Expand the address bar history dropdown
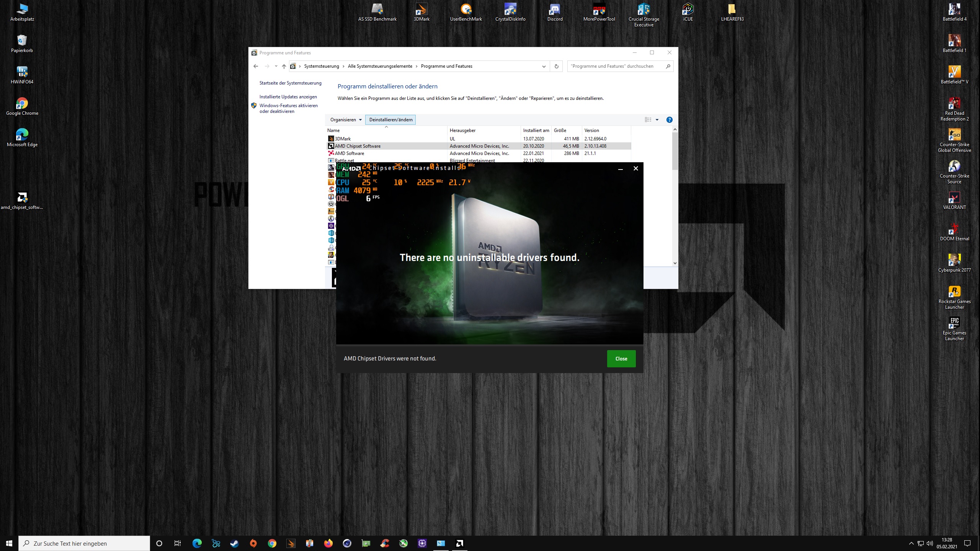This screenshot has height=551, width=980. 544,66
